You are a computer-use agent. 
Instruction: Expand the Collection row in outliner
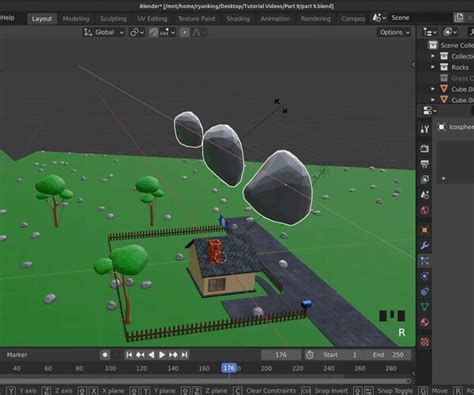433,56
